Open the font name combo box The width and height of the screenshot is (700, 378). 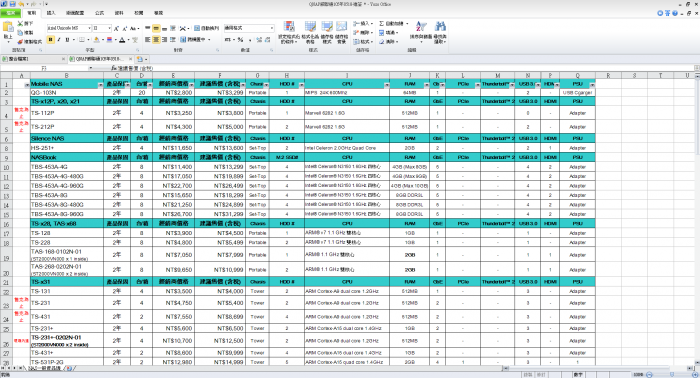69,28
